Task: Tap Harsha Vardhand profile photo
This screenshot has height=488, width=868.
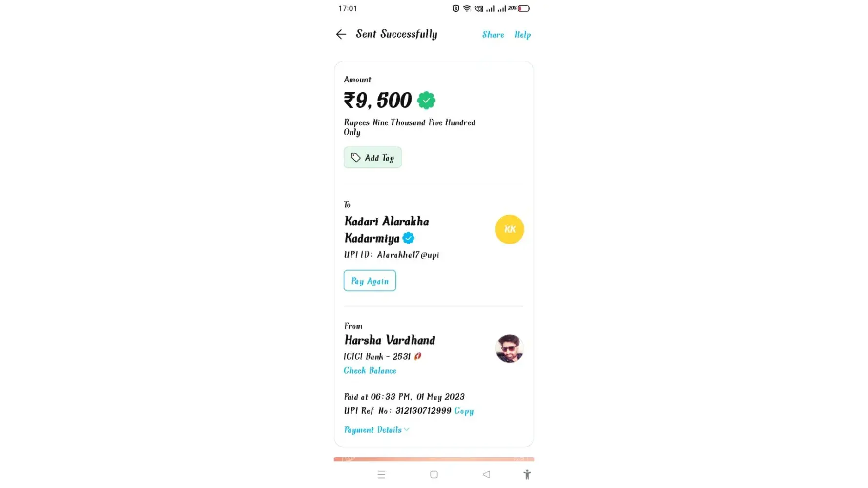Action: pyautogui.click(x=509, y=348)
